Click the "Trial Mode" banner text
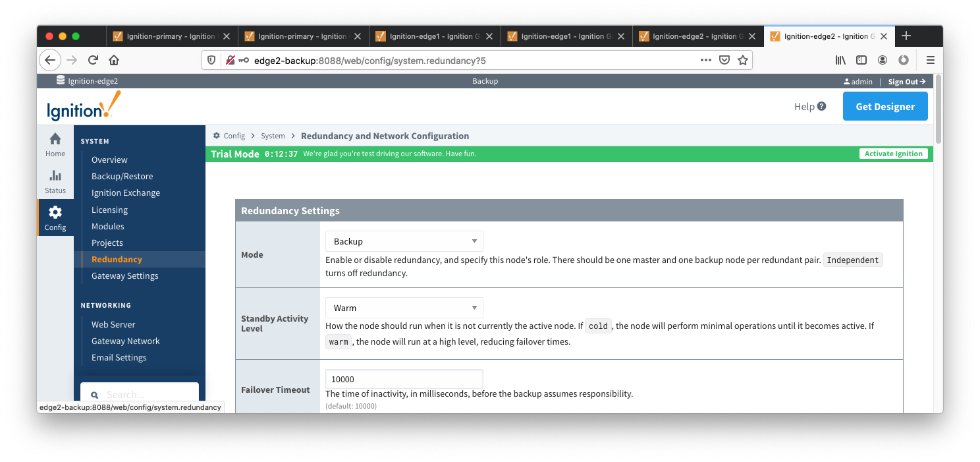Image resolution: width=980 pixels, height=462 pixels. pos(235,154)
